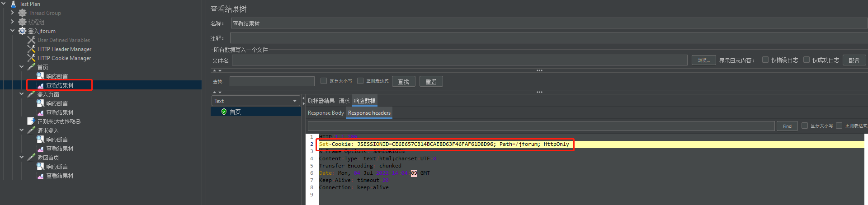Screen dimensions: 868x205
Task: Collapse the 请求登入 sampler node
Action: (22, 130)
